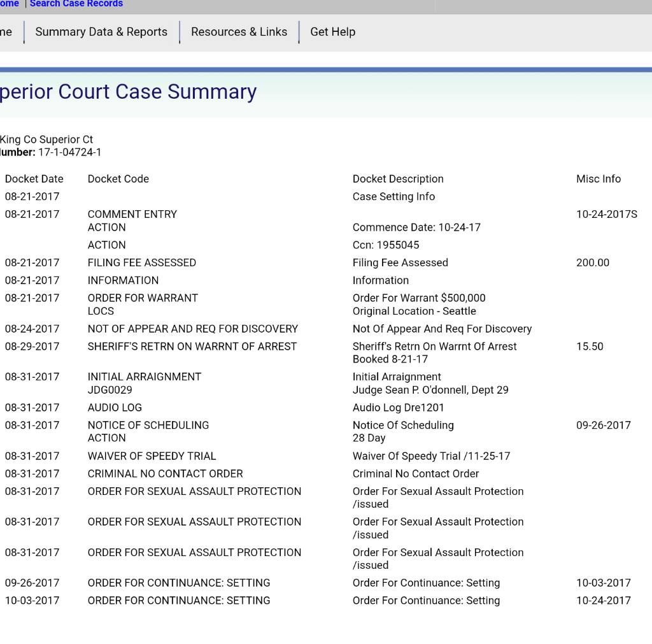The image size is (652, 644).
Task: Click the Docket Date column header
Action: 34,179
